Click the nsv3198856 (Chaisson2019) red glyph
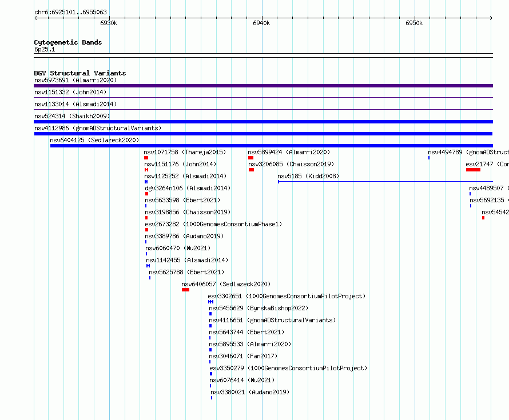This screenshot has height=420, width=509. tap(146, 218)
